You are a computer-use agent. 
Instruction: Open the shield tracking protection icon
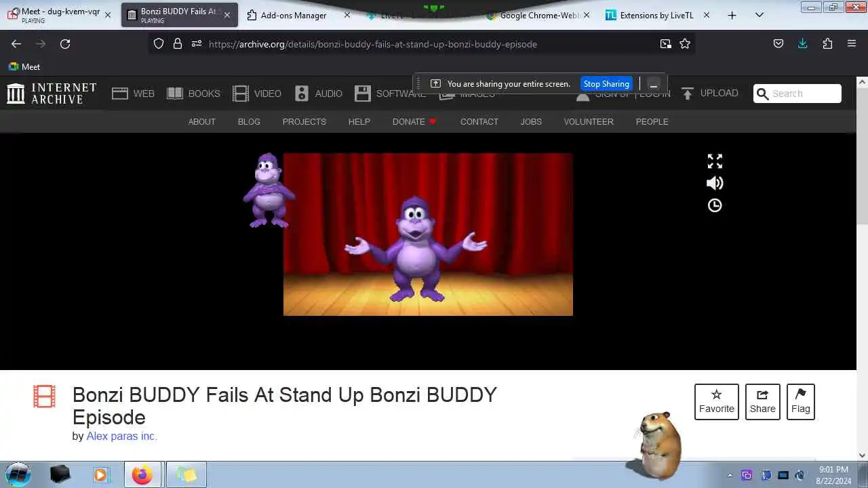click(159, 43)
